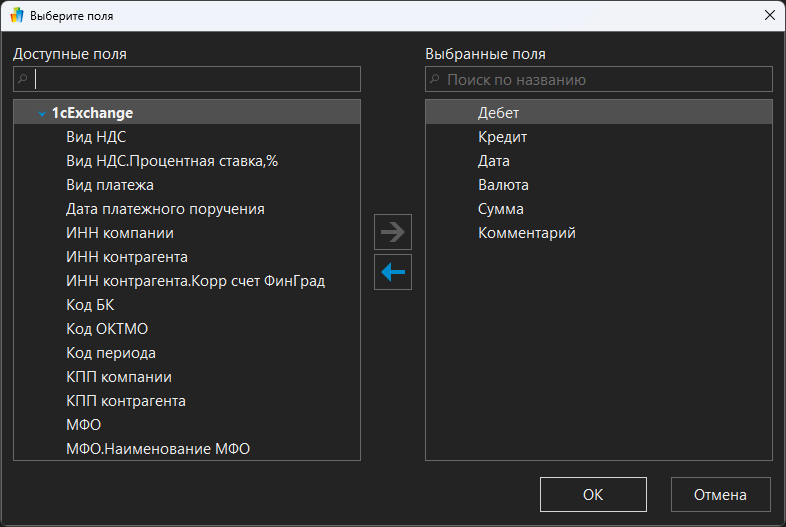Click the right arrow add-field button
The width and height of the screenshot is (786, 527).
393,232
